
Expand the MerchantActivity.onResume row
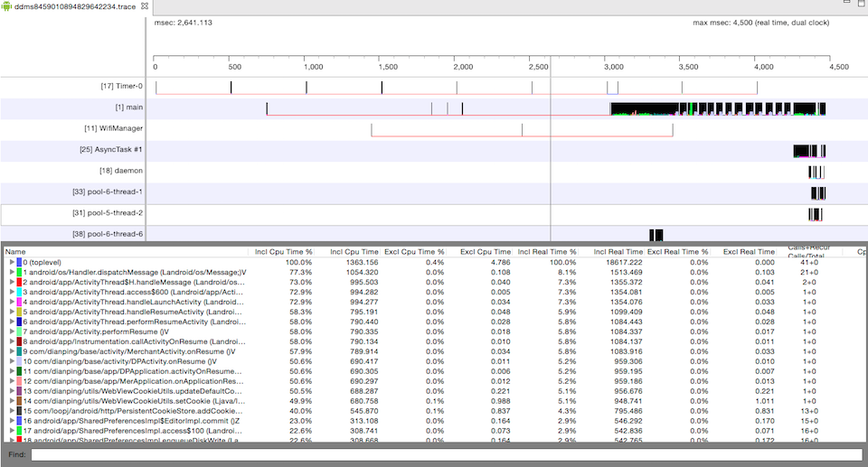tap(12, 350)
